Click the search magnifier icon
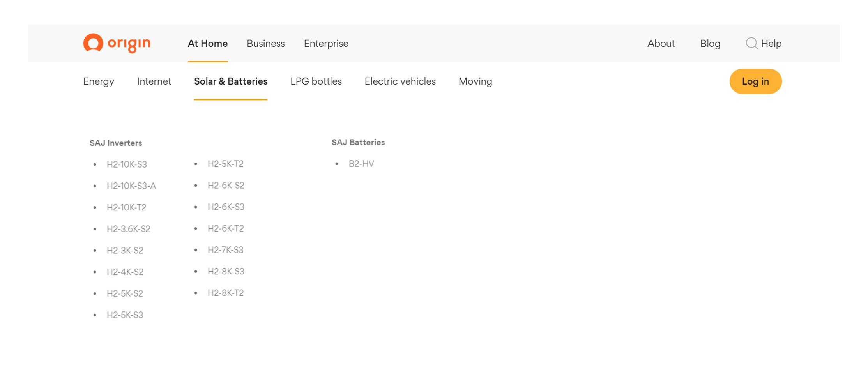 coord(751,43)
